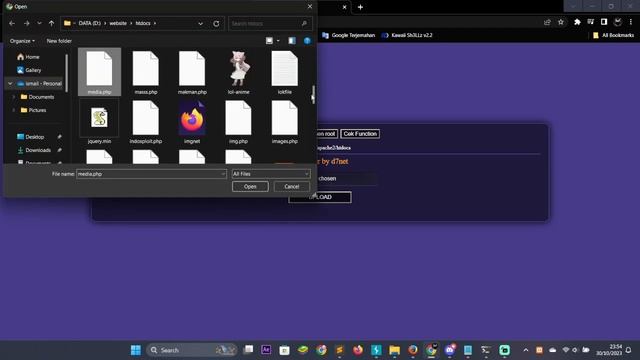This screenshot has height=360, width=640.
Task: Select the imgnet Firefox icon file
Action: [x=192, y=122]
